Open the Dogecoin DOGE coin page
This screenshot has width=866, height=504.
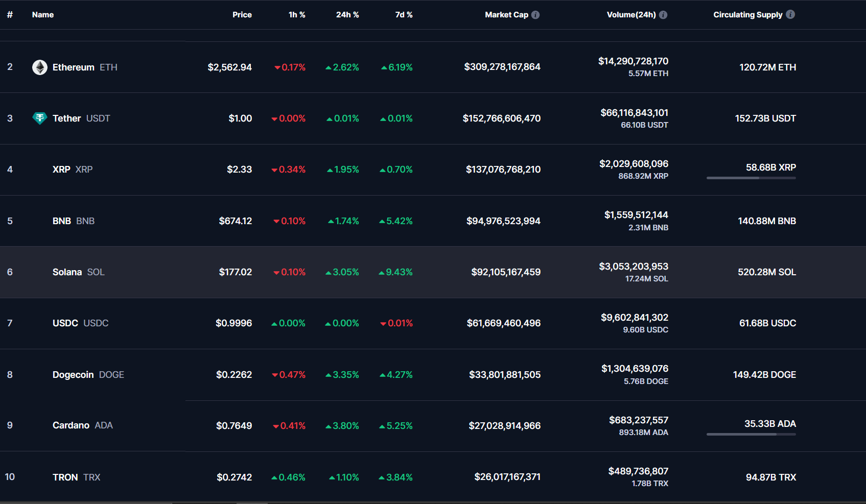[x=88, y=375]
